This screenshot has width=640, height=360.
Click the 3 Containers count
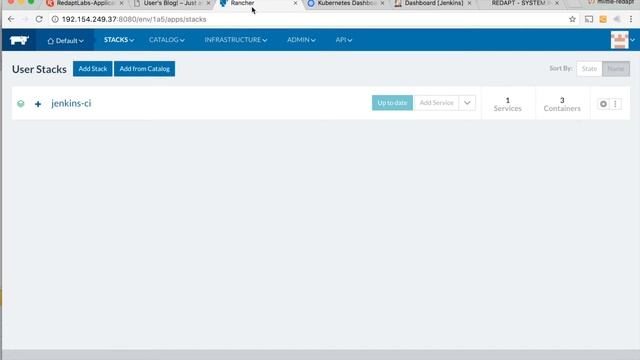tap(562, 104)
